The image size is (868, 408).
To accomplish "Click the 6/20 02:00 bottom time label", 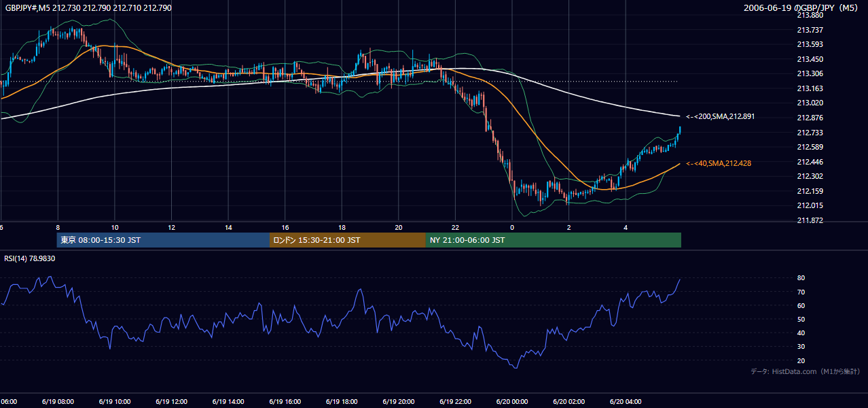I will [x=568, y=401].
